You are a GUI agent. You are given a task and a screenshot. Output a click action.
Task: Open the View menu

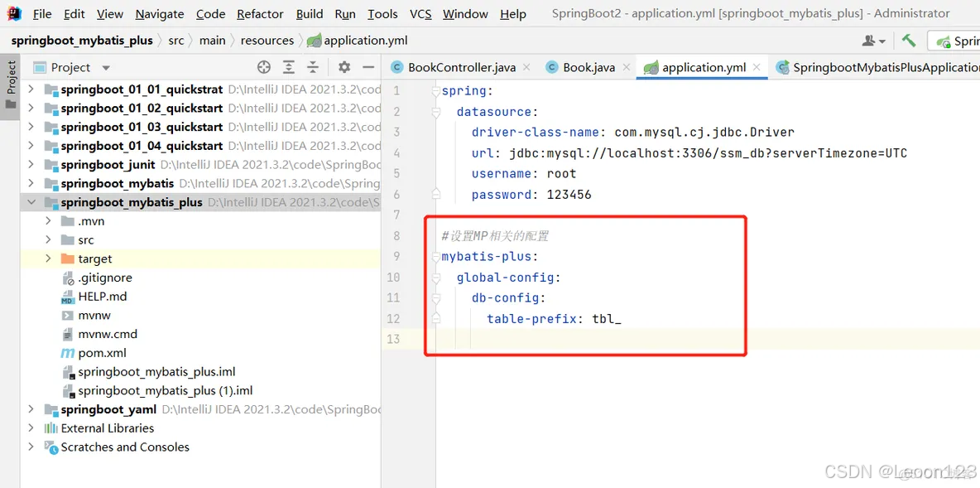[110, 14]
